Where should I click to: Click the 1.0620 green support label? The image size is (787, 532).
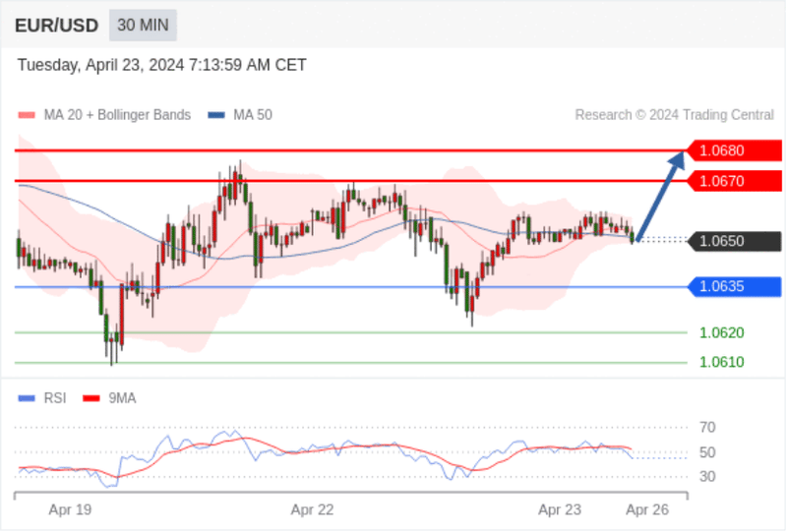tap(722, 332)
